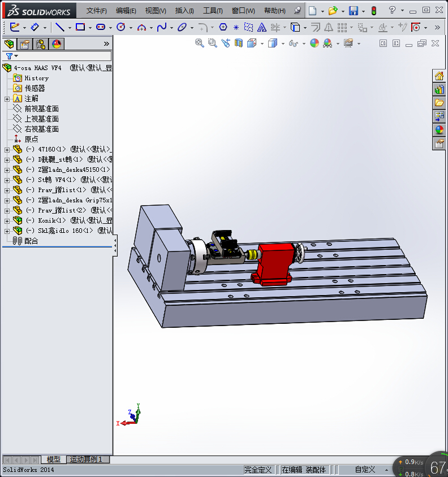Open the 插入(I) menu
The image size is (448, 477).
click(184, 11)
